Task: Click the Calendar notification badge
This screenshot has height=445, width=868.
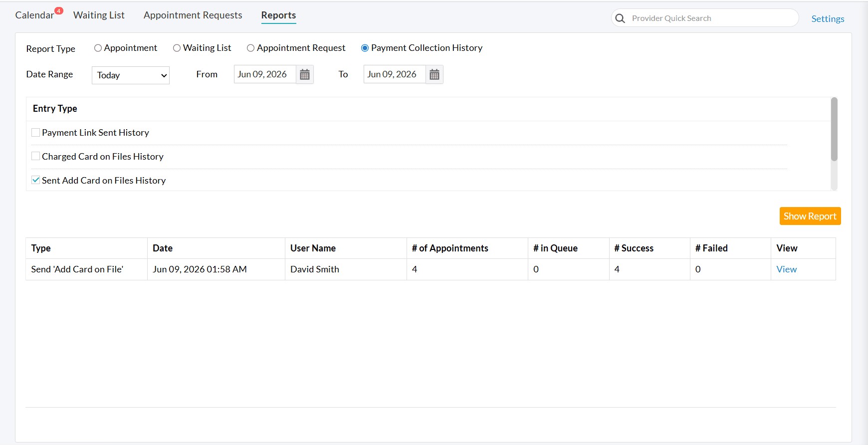Action: point(59,10)
